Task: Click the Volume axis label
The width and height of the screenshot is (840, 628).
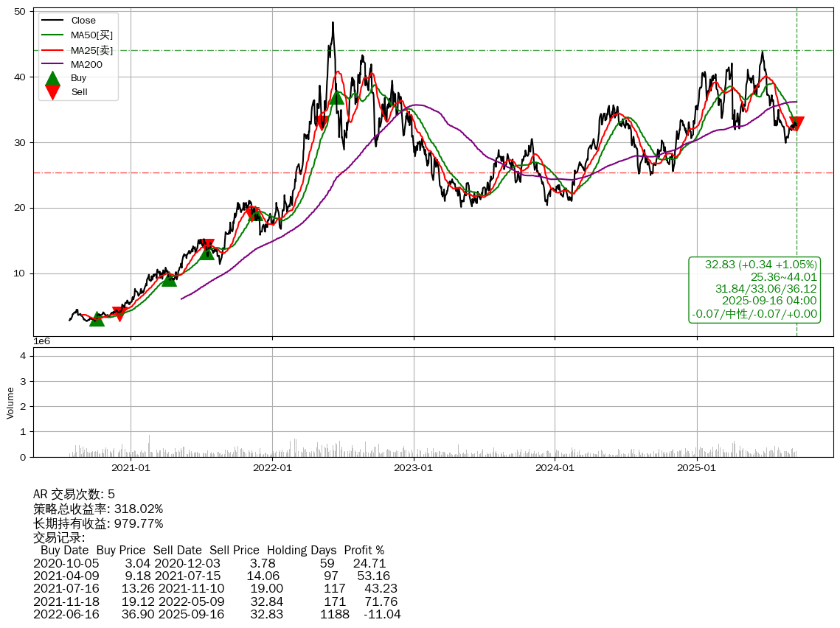Action: 10,402
